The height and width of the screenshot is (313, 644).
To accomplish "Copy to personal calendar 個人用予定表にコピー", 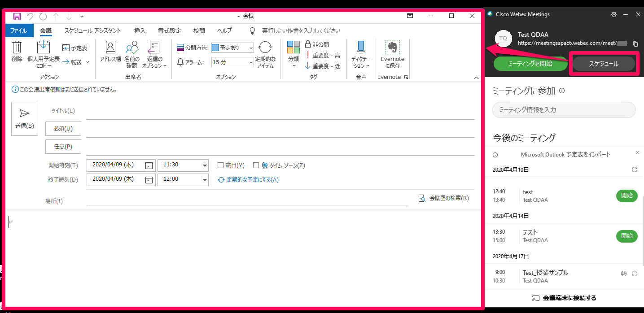I will click(x=44, y=54).
